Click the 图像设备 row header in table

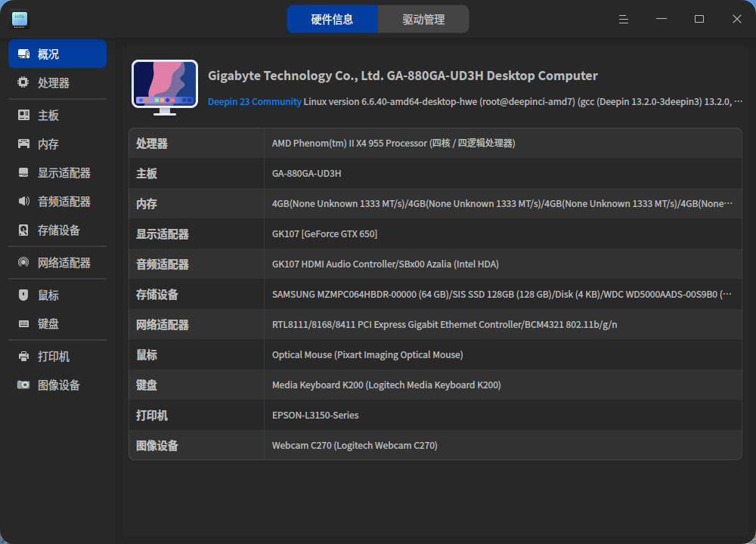pos(157,446)
